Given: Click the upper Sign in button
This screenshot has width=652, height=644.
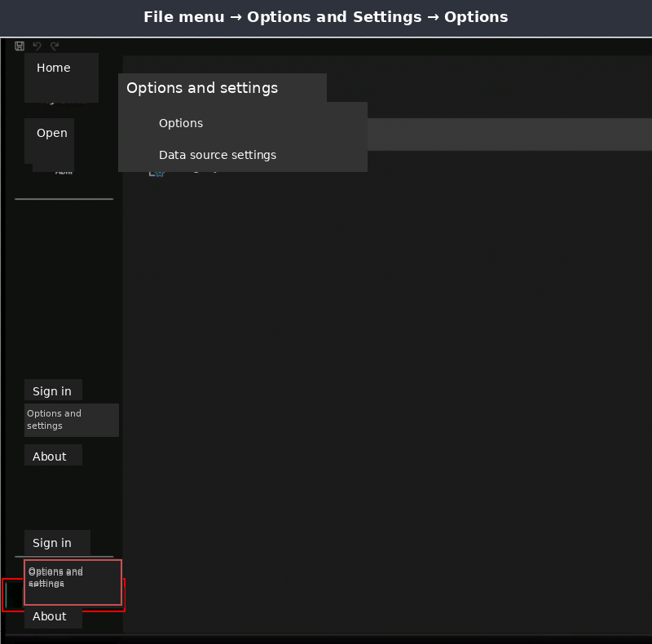Looking at the screenshot, I should click(52, 390).
